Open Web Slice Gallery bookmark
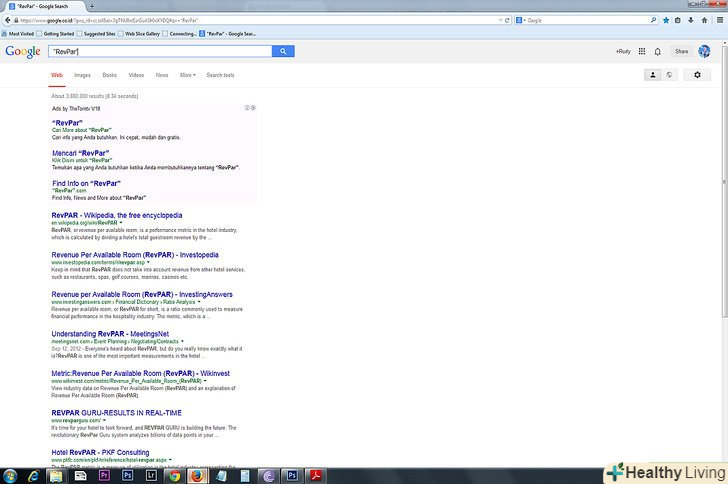Image resolution: width=728 pixels, height=484 pixels. (x=138, y=33)
